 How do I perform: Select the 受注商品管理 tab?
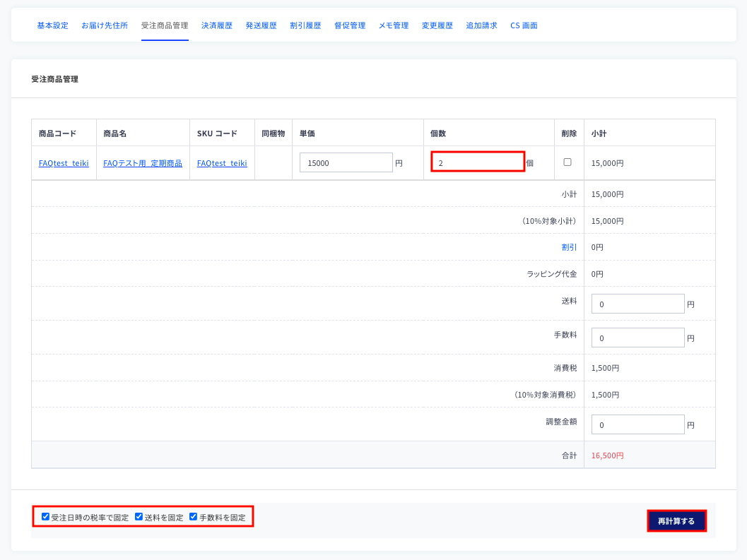point(165,25)
